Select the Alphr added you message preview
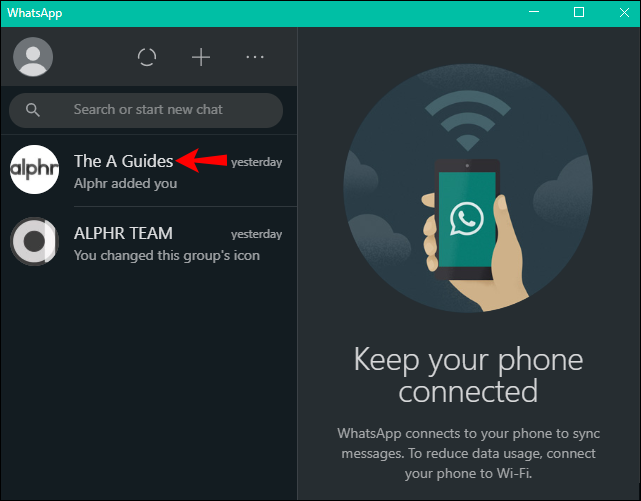 click(x=126, y=183)
